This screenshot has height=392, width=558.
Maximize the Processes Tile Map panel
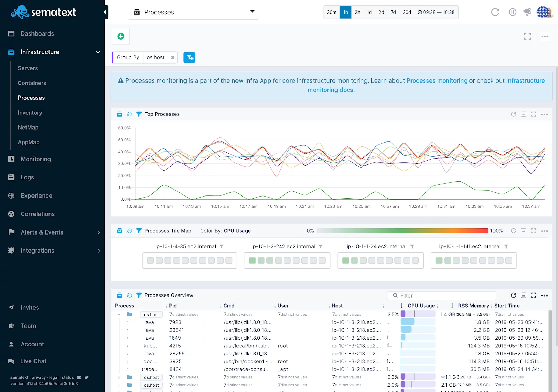533,231
